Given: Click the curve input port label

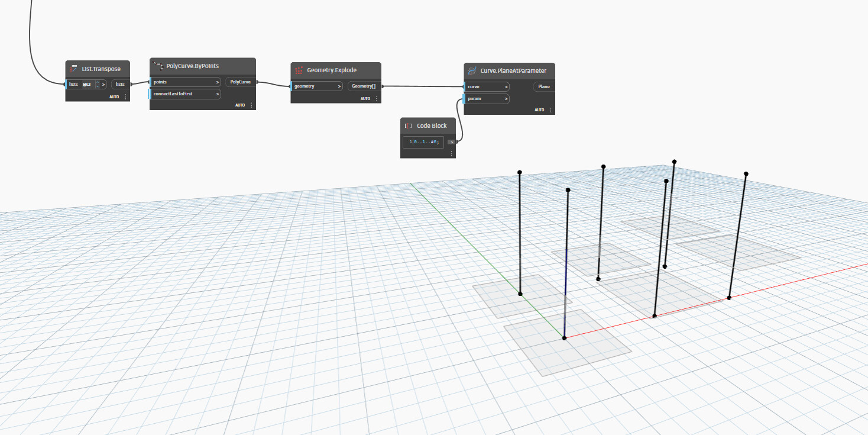Looking at the screenshot, I should pos(474,86).
